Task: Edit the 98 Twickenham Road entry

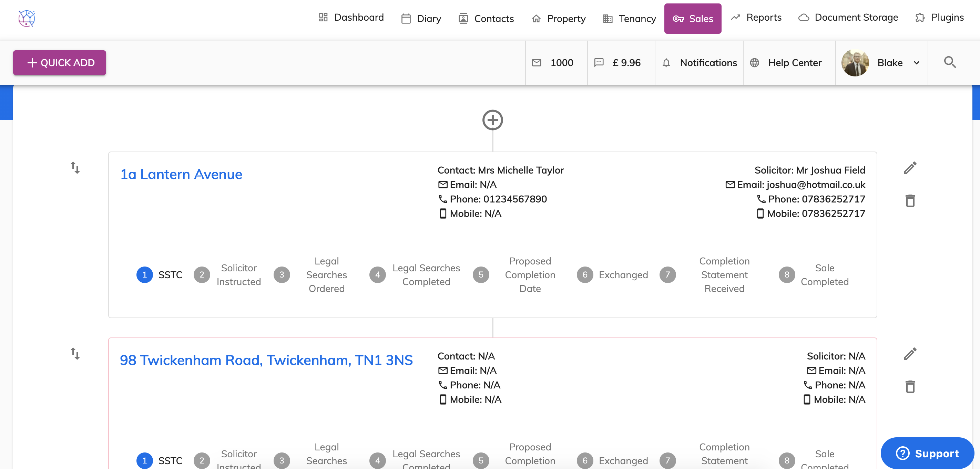Action: click(x=910, y=354)
